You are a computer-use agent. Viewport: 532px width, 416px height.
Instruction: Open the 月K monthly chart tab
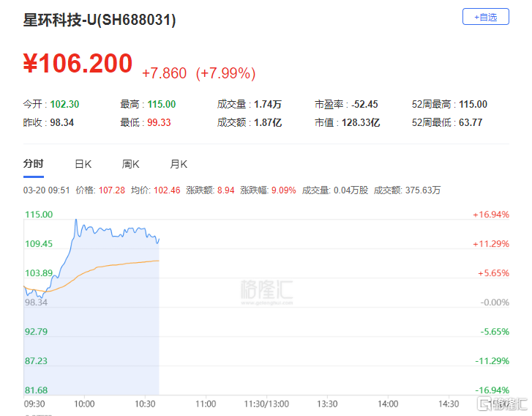pyautogui.click(x=179, y=164)
